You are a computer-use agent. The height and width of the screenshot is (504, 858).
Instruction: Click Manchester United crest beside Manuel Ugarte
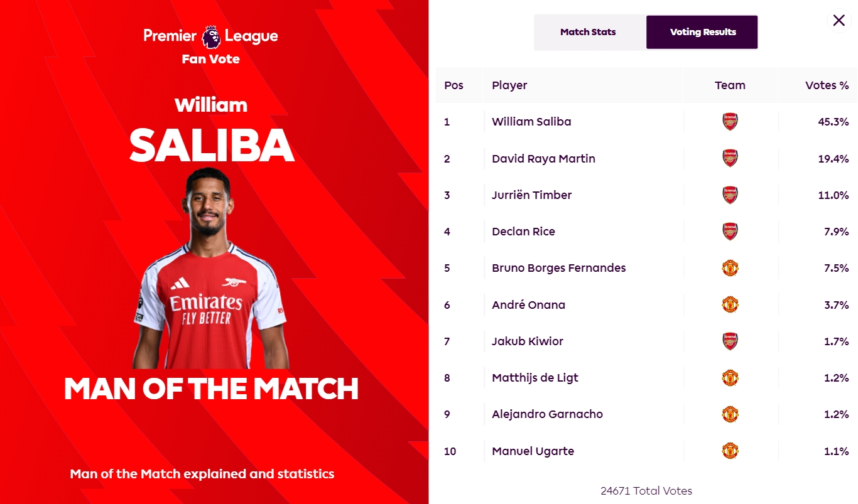(730, 451)
